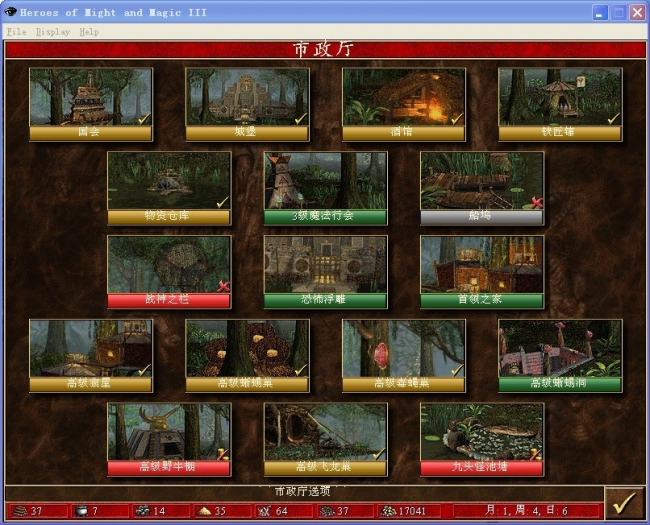
Task: Build the 首领之家 structure
Action: pos(482,272)
